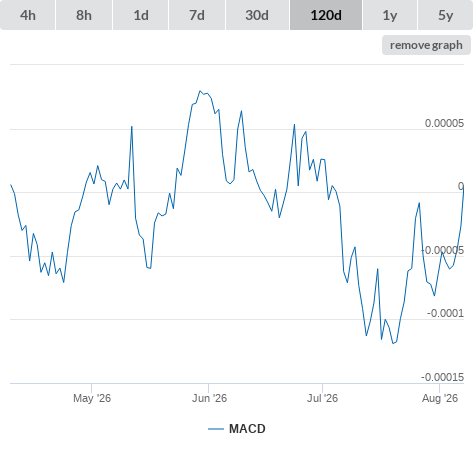This screenshot has width=474, height=455.
Task: Click the remove graph button
Action: (x=426, y=45)
